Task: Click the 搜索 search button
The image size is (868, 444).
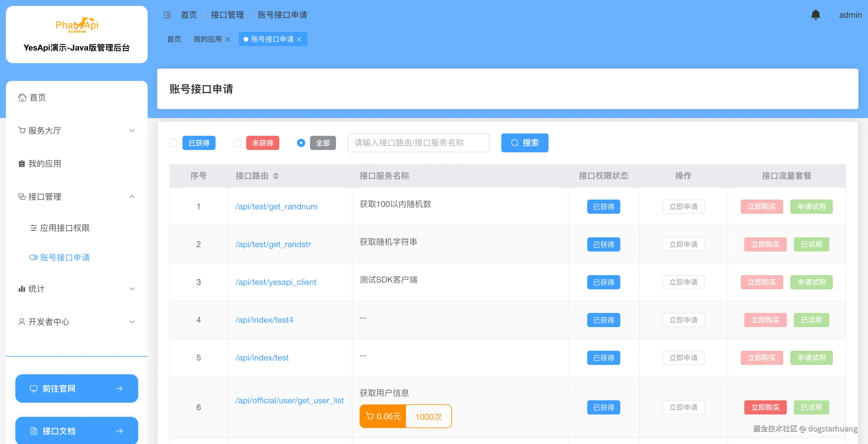Action: (x=524, y=143)
